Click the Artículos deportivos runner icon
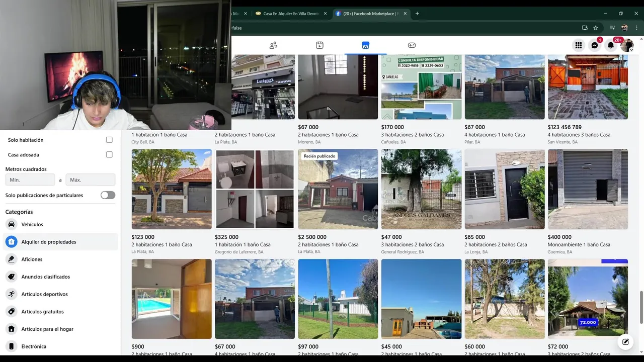The image size is (644, 362). [11, 294]
